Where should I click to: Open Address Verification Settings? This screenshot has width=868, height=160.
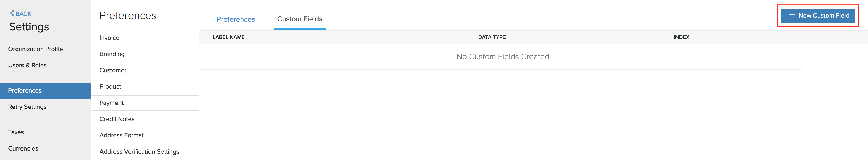point(139,152)
